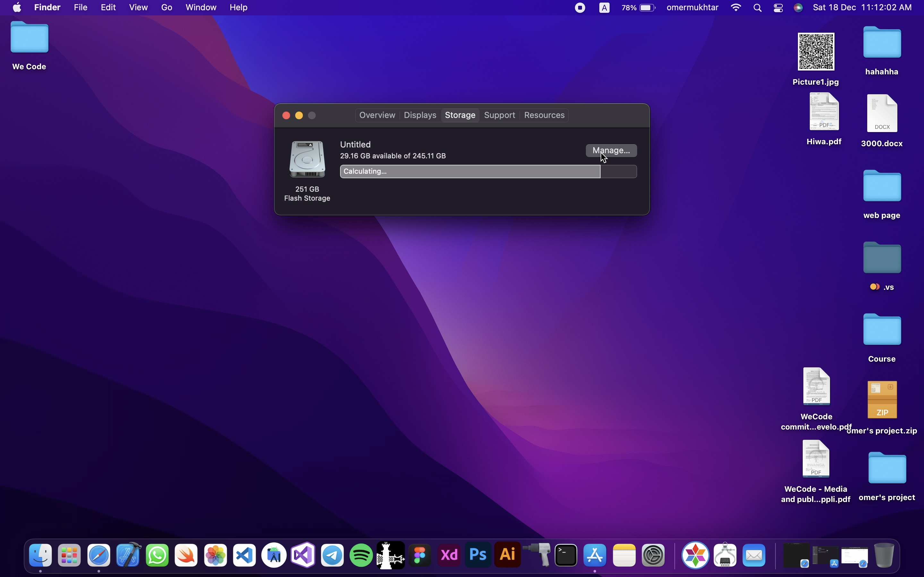Image resolution: width=924 pixels, height=577 pixels.
Task: Open the Resources tab
Action: coord(544,115)
